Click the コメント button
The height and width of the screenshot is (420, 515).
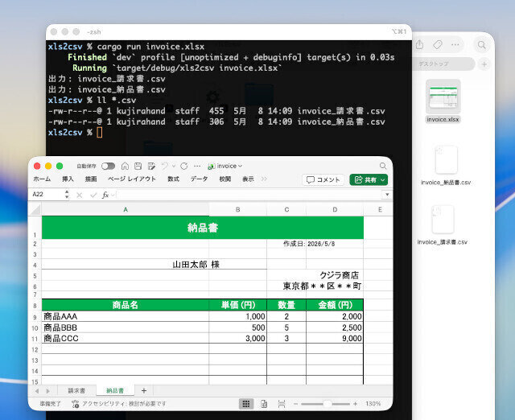[323, 179]
